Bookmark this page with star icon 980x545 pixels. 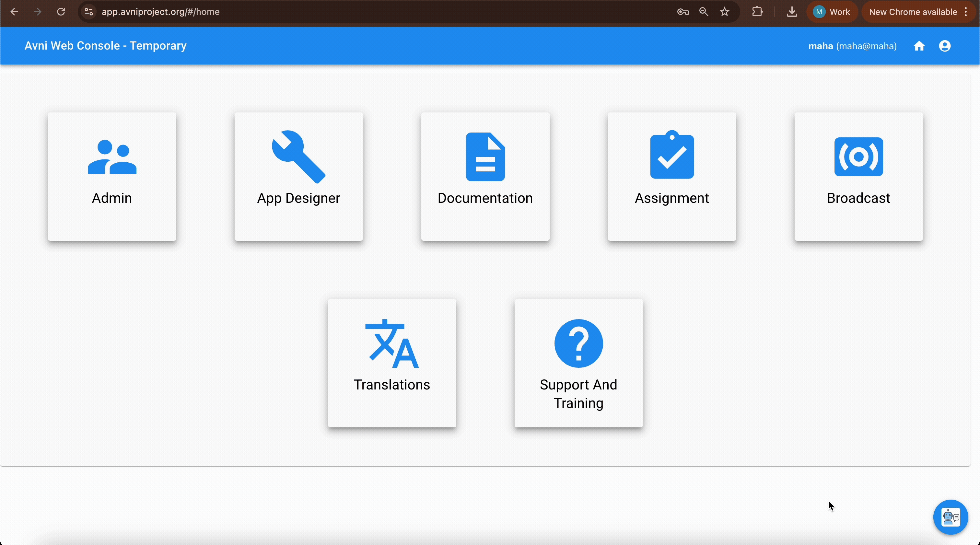724,12
